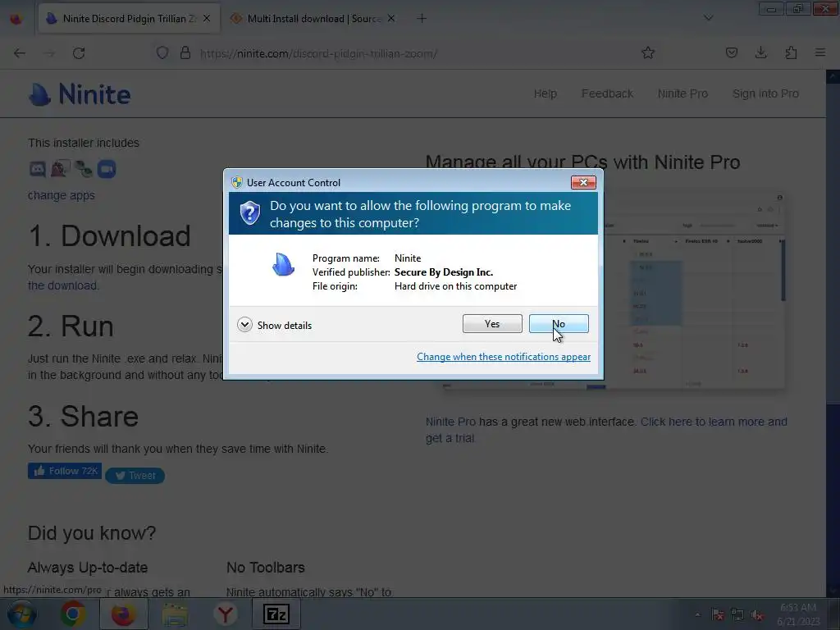Screen dimensions: 840x630
Task: Click the Firefox icon left of the tabs
Action: click(x=16, y=19)
